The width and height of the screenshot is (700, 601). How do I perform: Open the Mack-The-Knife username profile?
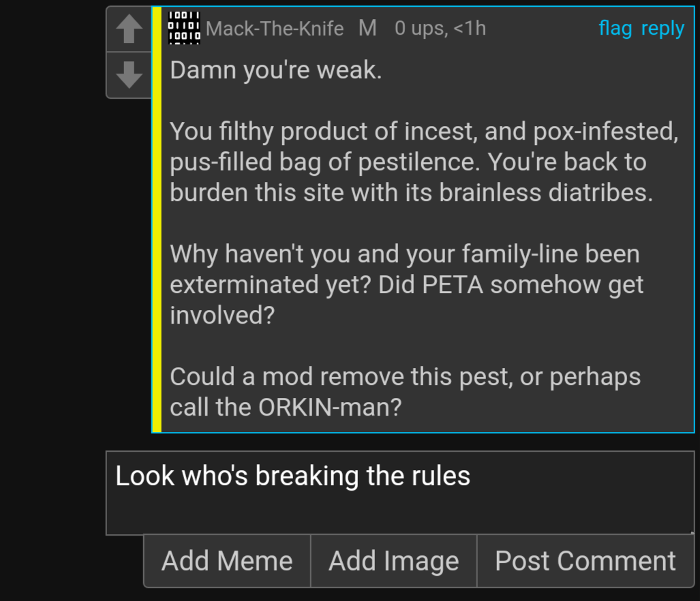[275, 29]
